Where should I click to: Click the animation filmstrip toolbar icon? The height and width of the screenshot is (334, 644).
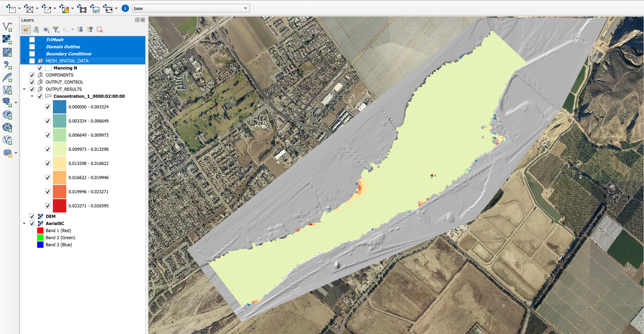pyautogui.click(x=82, y=8)
